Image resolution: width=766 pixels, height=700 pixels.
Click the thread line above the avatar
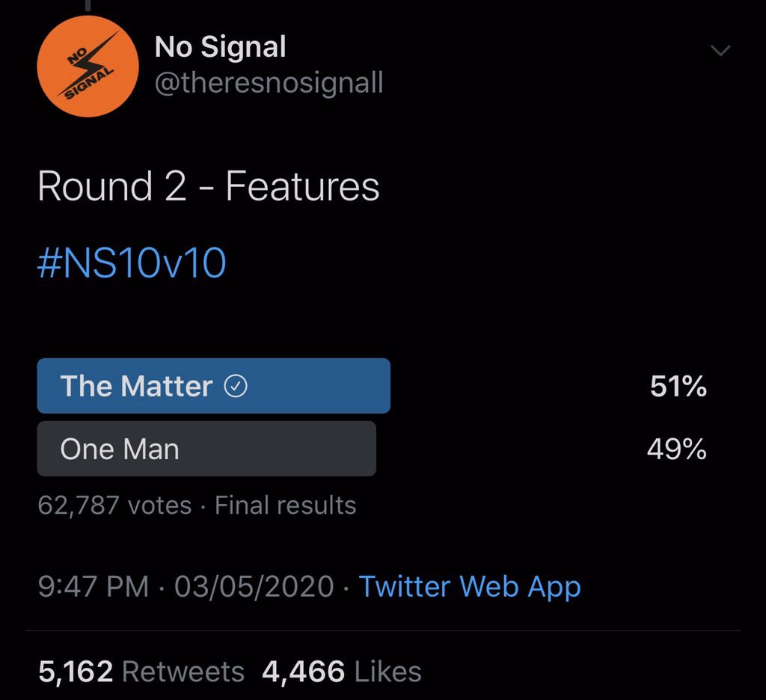pos(88,6)
